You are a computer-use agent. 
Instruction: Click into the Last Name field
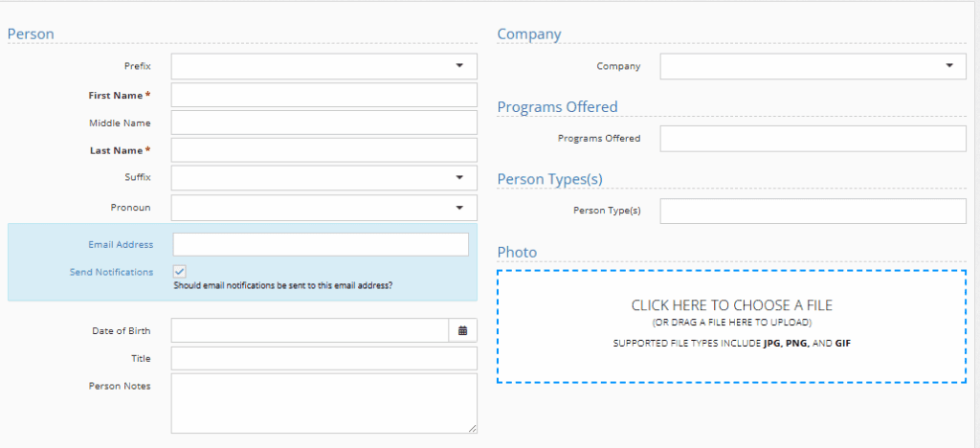coord(323,150)
